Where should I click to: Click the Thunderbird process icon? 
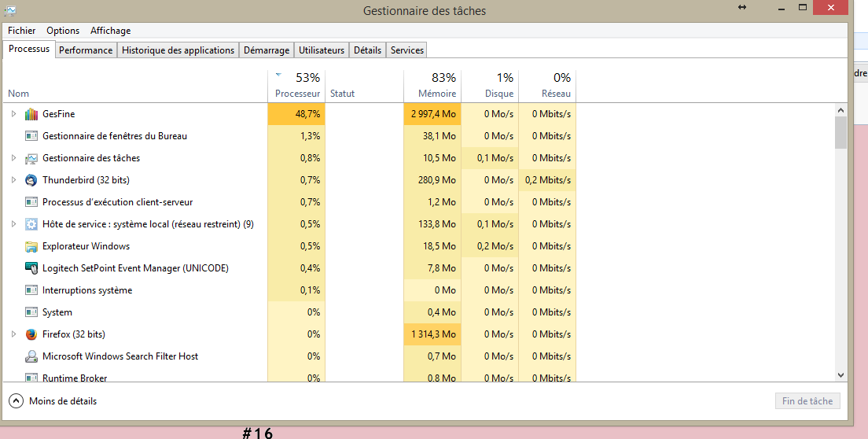[31, 180]
